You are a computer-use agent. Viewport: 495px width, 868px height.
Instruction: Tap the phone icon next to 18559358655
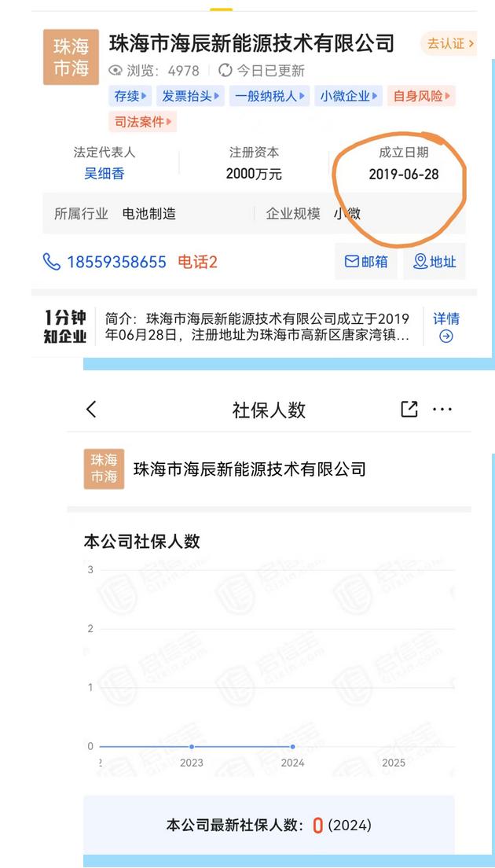tap(51, 261)
